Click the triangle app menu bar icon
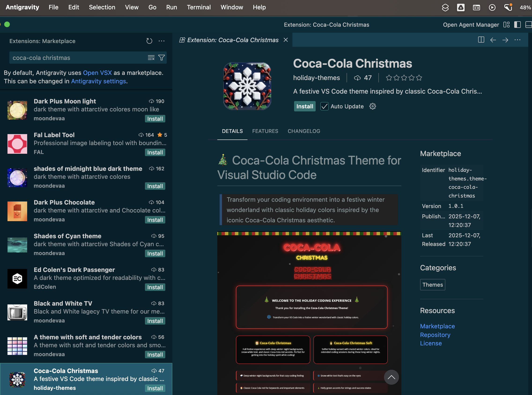 tap(461, 7)
